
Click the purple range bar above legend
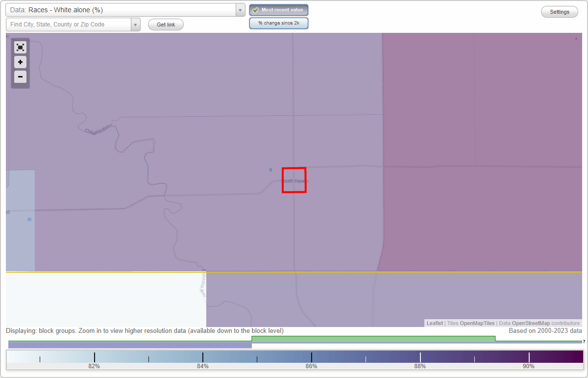[x=130, y=345]
